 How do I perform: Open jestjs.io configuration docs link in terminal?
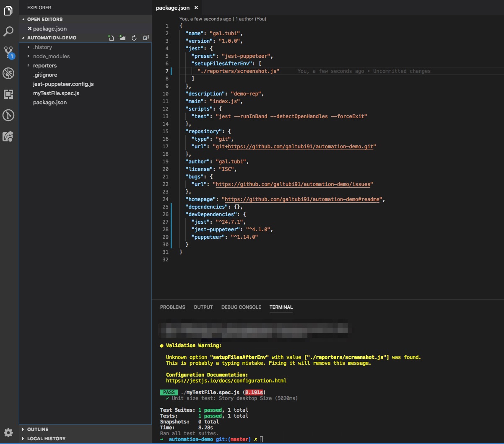click(x=226, y=381)
